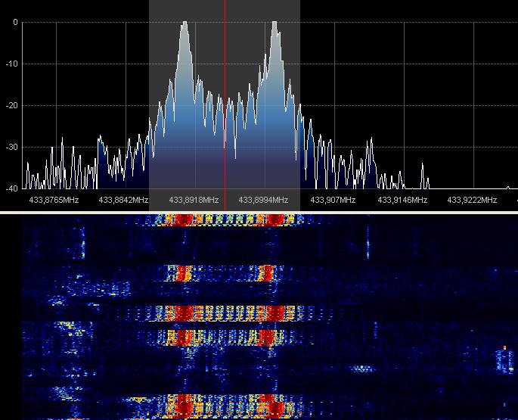
Task: Click the -40 dB axis label
Action: [11, 188]
